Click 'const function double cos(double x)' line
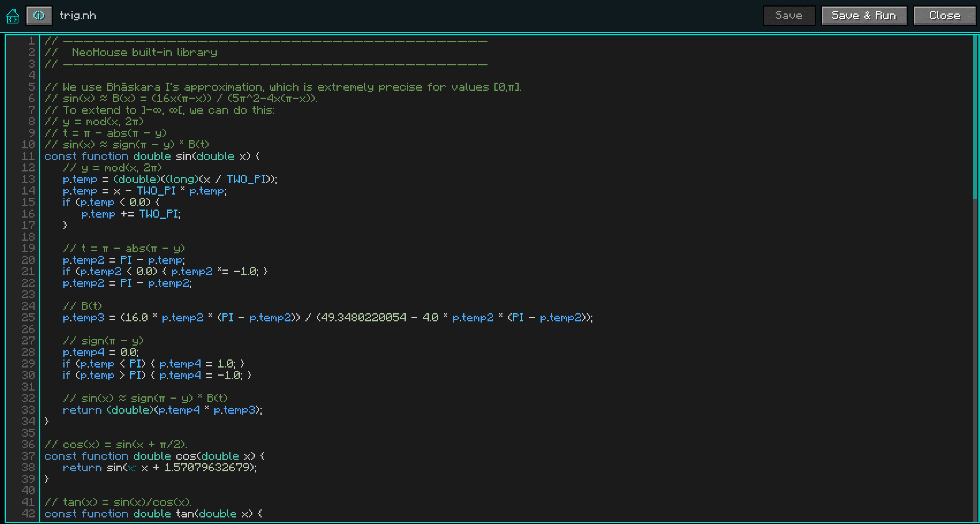The height and width of the screenshot is (524, 980). [x=154, y=456]
